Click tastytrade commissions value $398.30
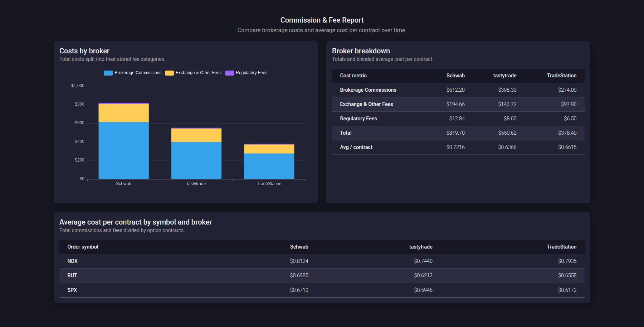Screen dimensions: 644x327 [x=507, y=90]
